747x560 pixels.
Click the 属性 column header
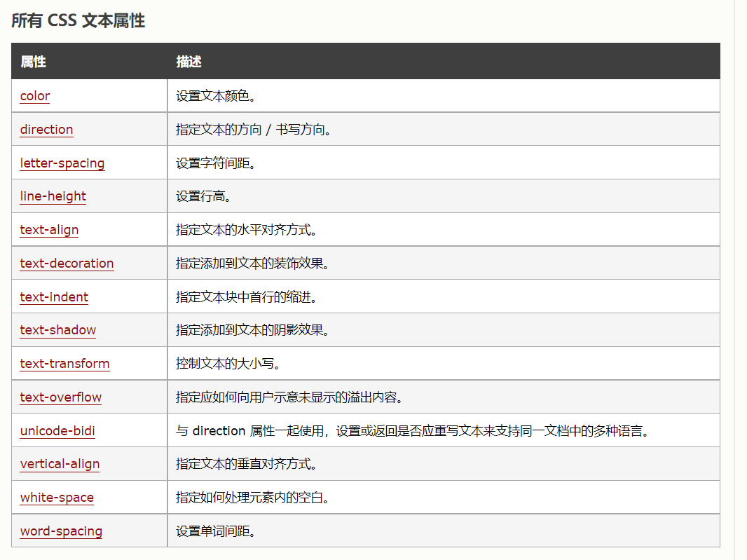[33, 62]
